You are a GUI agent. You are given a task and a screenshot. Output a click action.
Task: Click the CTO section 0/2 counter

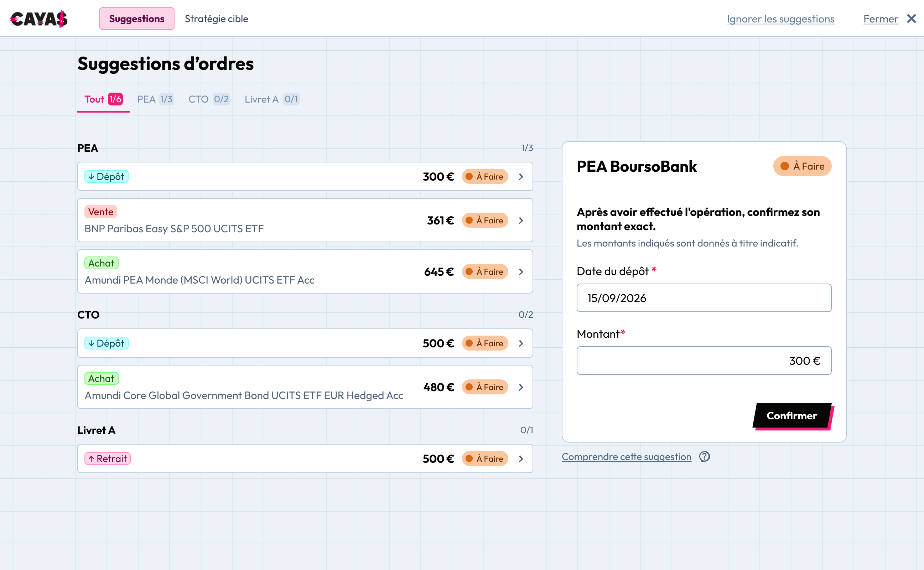(526, 315)
